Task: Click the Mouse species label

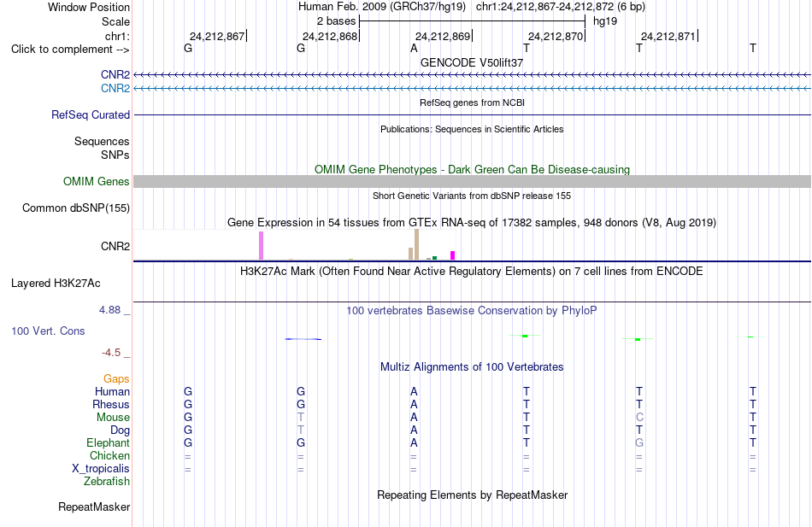Action: click(x=113, y=418)
